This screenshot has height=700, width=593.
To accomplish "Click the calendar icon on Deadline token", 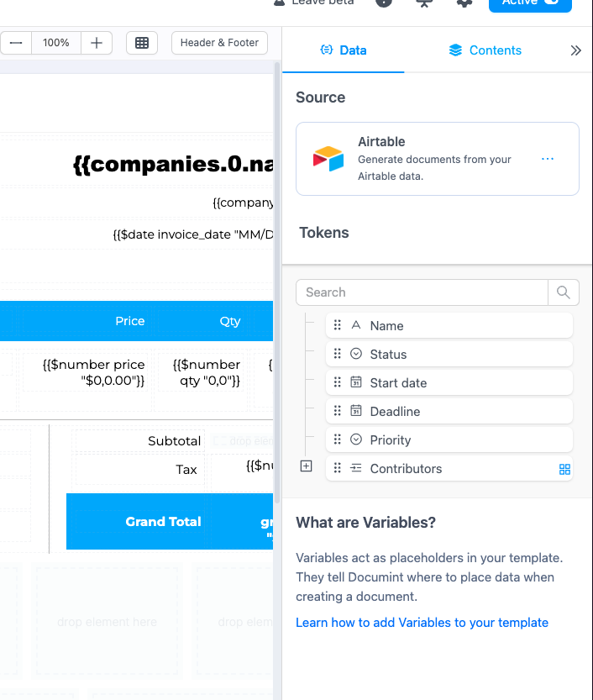I will tap(356, 412).
